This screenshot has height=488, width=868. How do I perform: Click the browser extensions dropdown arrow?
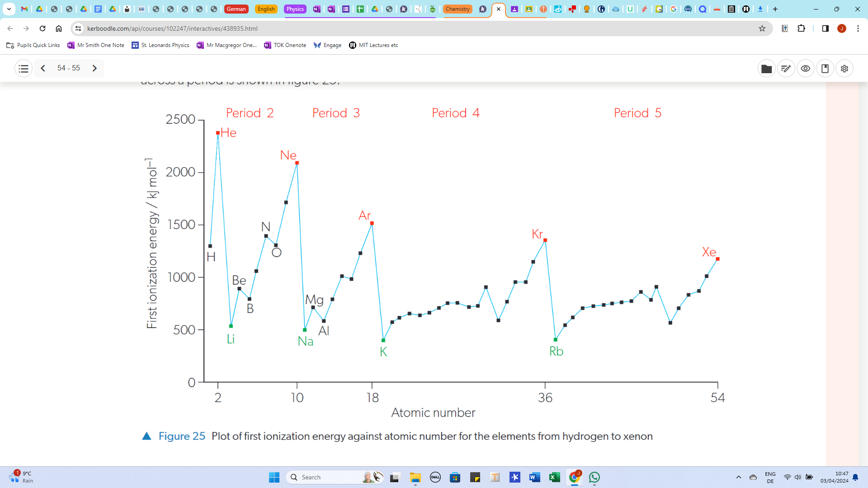[x=803, y=28]
